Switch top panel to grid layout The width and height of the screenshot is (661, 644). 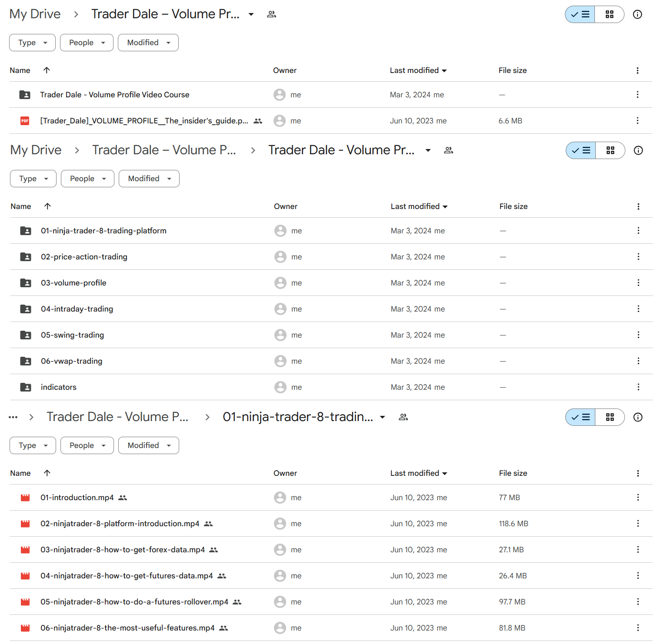tap(610, 14)
